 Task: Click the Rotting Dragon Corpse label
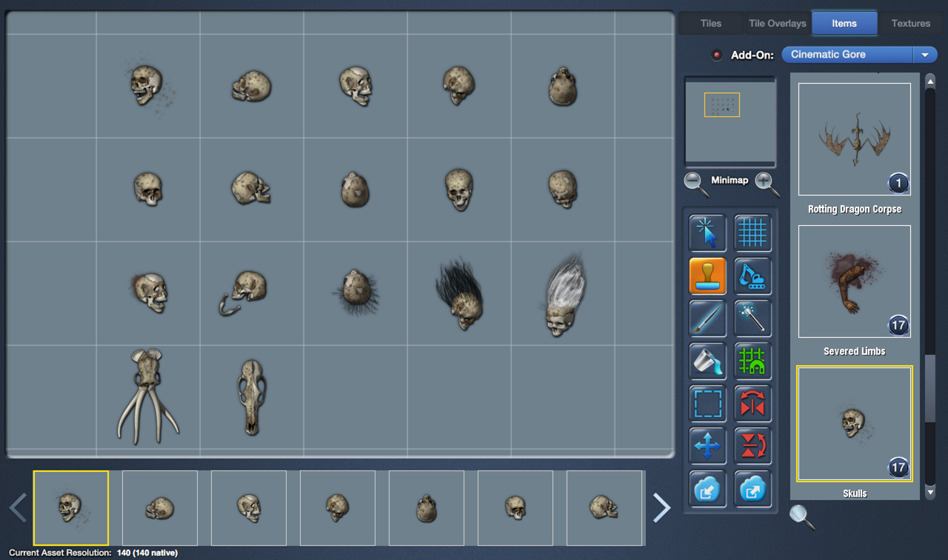855,210
